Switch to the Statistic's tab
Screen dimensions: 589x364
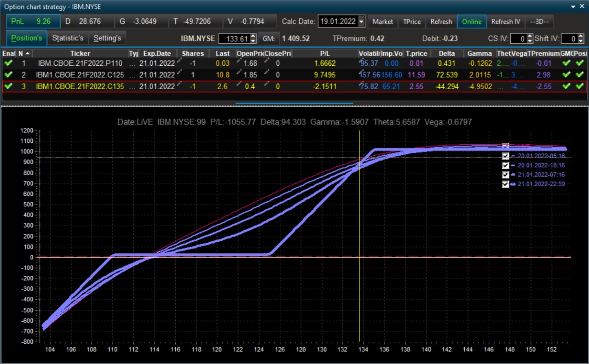pyautogui.click(x=68, y=38)
